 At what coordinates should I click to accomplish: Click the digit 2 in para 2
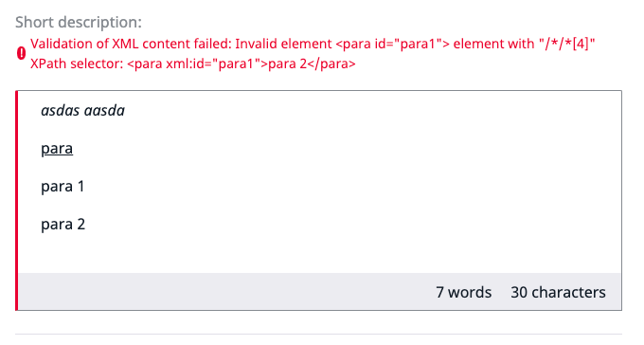80,224
